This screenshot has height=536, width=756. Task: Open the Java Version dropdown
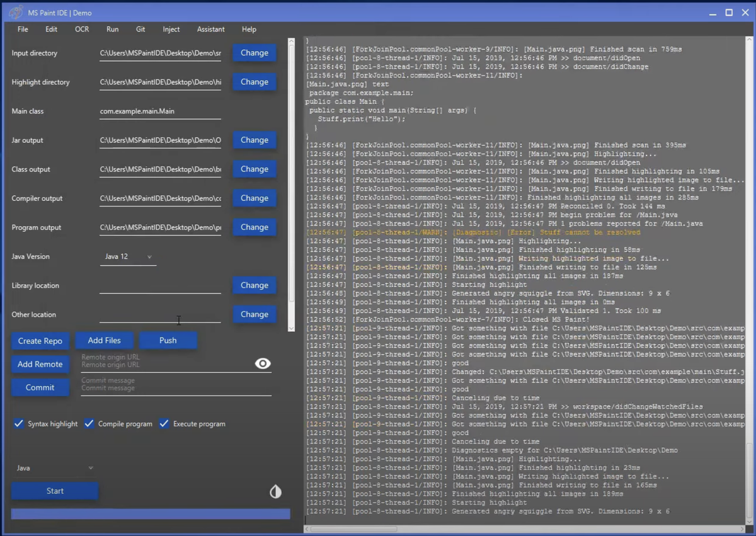point(128,256)
